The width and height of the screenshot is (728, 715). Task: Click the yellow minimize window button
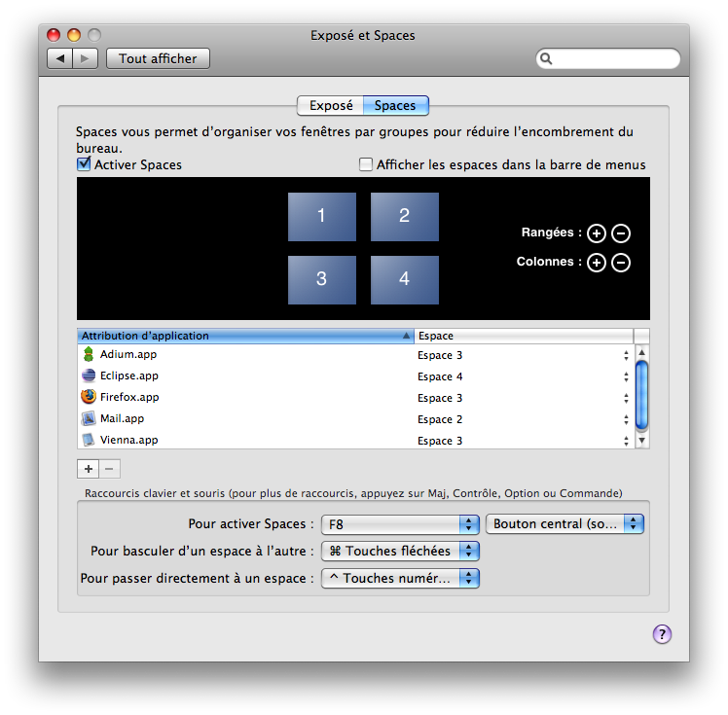coord(74,35)
